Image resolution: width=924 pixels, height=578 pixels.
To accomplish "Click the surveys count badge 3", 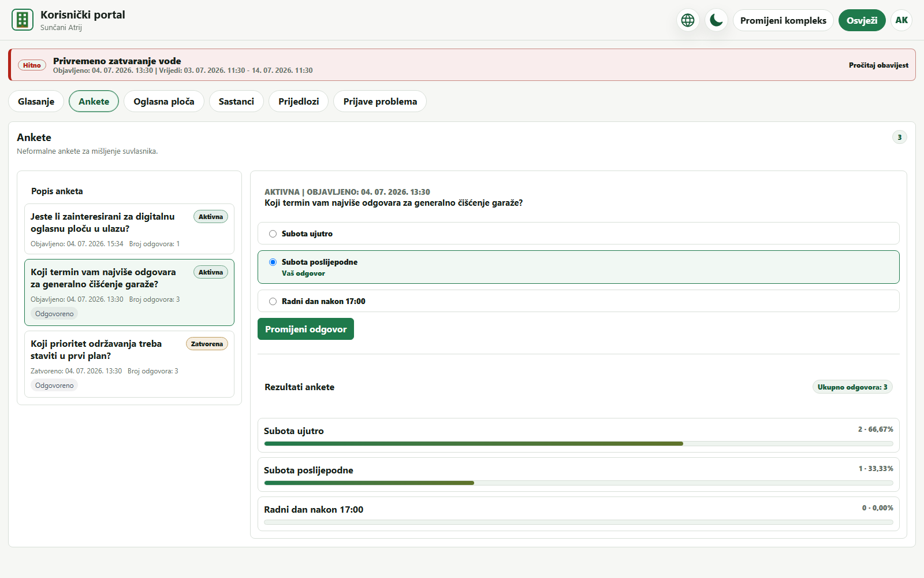I will [899, 137].
